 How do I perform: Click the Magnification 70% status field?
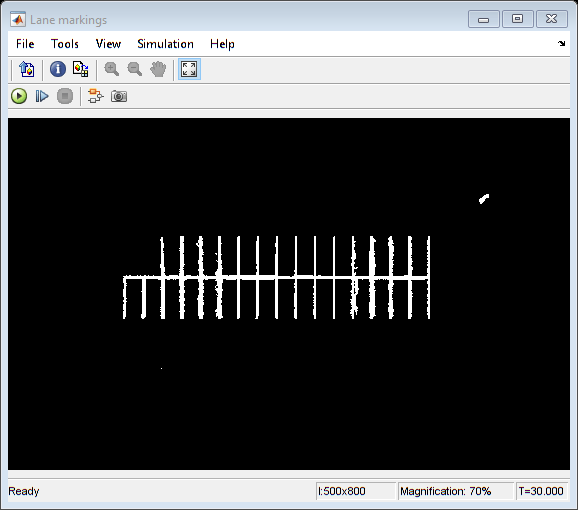(456, 491)
